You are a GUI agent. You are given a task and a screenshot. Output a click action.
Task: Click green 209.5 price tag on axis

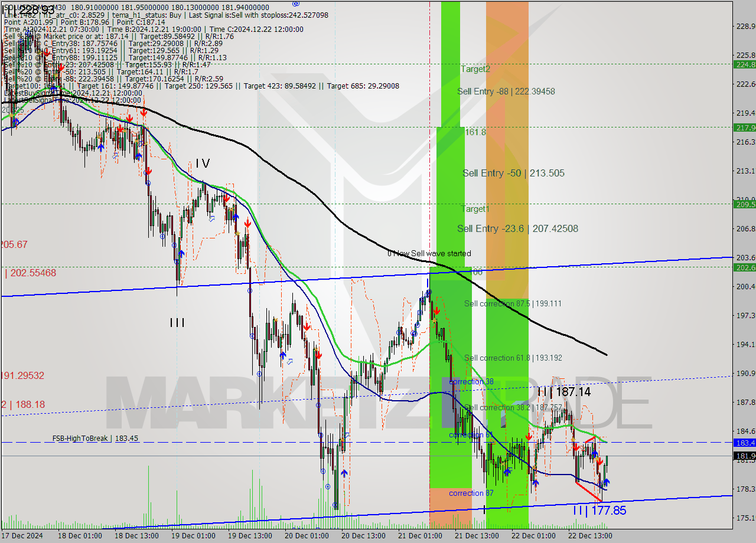744,204
